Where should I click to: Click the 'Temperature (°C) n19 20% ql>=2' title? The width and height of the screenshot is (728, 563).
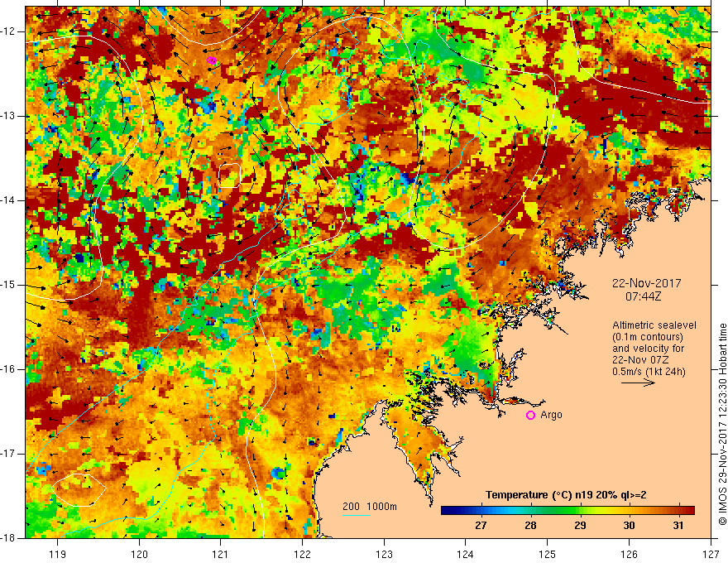(566, 495)
